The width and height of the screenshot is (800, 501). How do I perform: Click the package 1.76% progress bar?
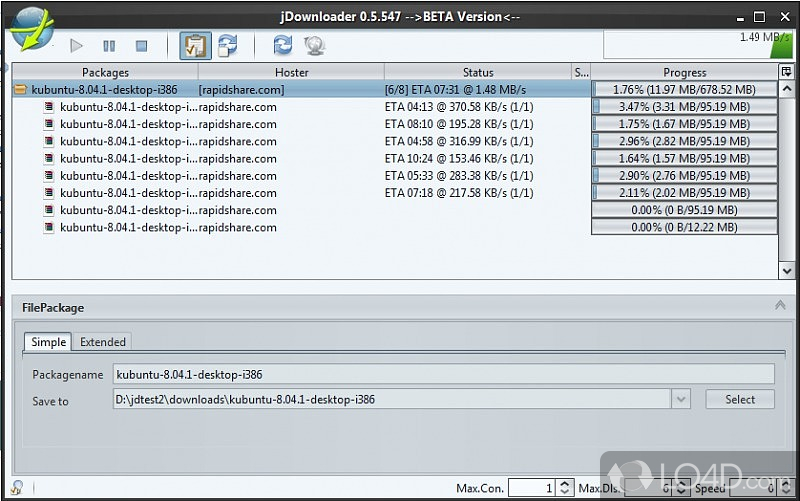684,90
